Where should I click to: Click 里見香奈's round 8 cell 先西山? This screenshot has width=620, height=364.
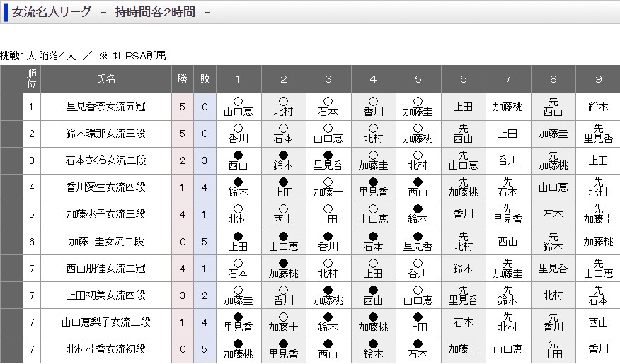pyautogui.click(x=553, y=107)
